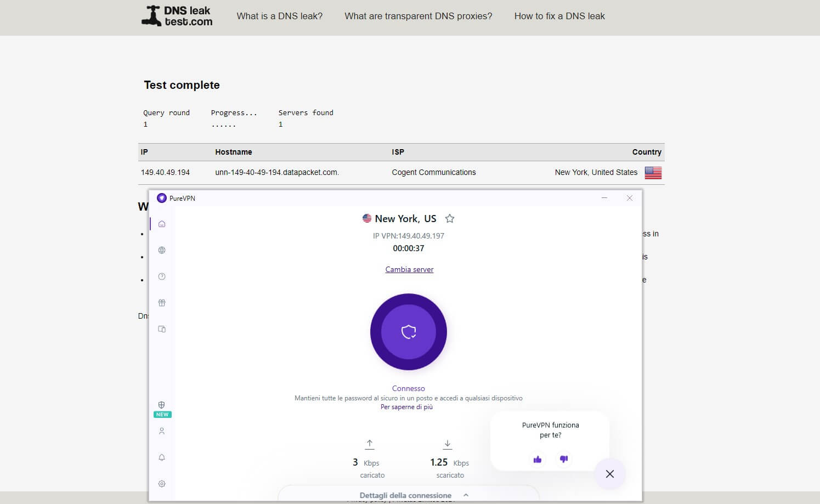Click the IP VPN:149.40.49.197 text

(x=409, y=236)
